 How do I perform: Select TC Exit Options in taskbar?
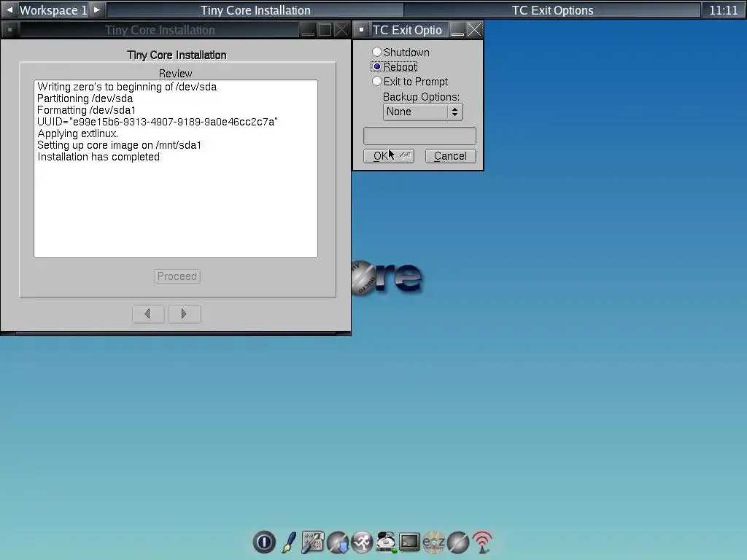coord(553,10)
